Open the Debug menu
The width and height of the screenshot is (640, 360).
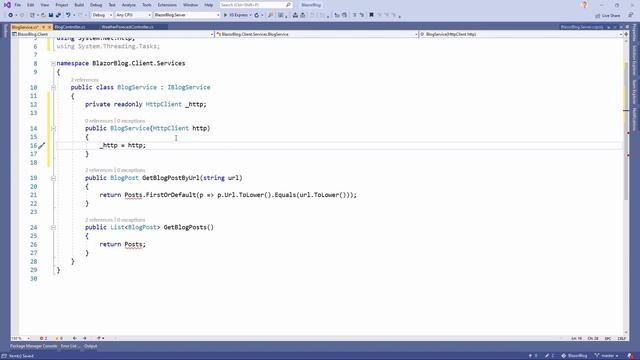pyautogui.click(x=96, y=5)
